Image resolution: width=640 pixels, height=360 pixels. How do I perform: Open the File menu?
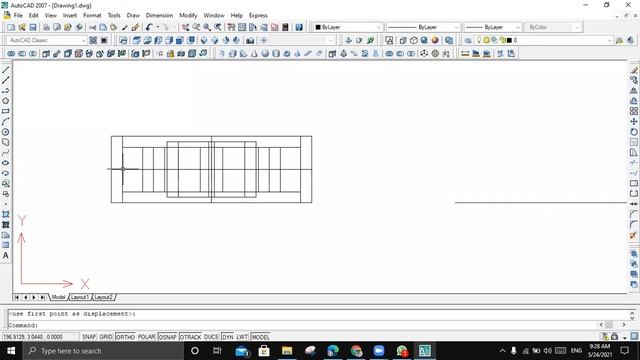(x=18, y=15)
